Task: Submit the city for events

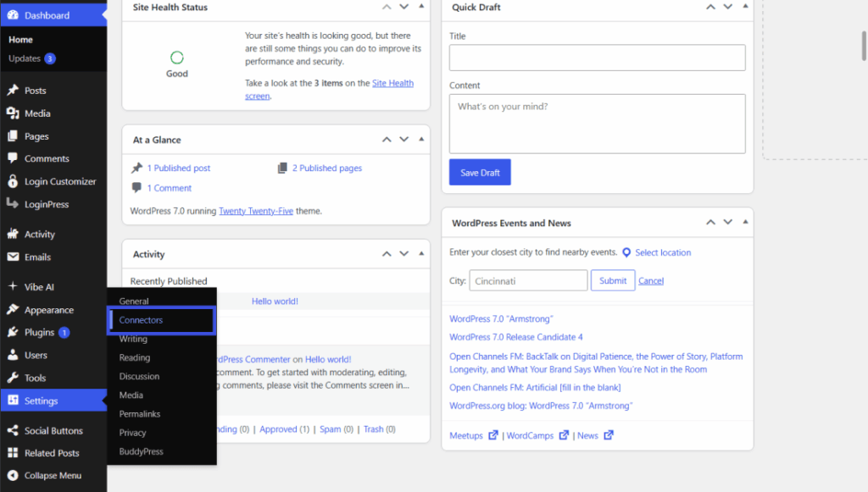Action: click(612, 281)
